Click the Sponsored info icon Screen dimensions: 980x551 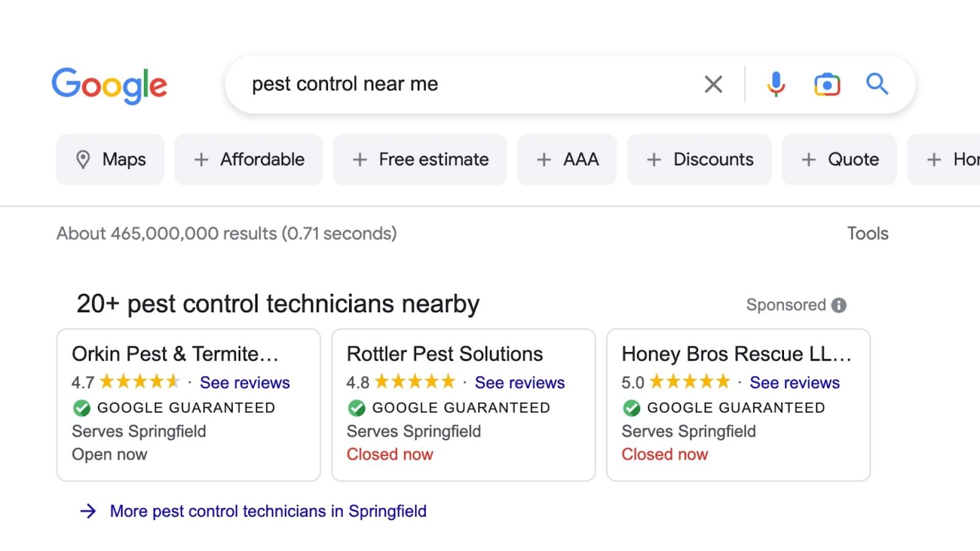[x=839, y=305]
